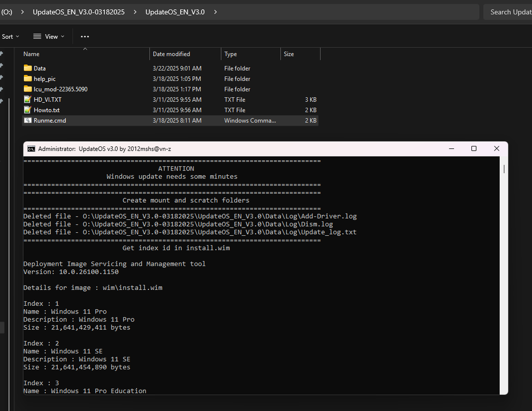Viewport: 532px width, 411px height.
Task: Sort by the Date modified column header
Action: [172, 54]
